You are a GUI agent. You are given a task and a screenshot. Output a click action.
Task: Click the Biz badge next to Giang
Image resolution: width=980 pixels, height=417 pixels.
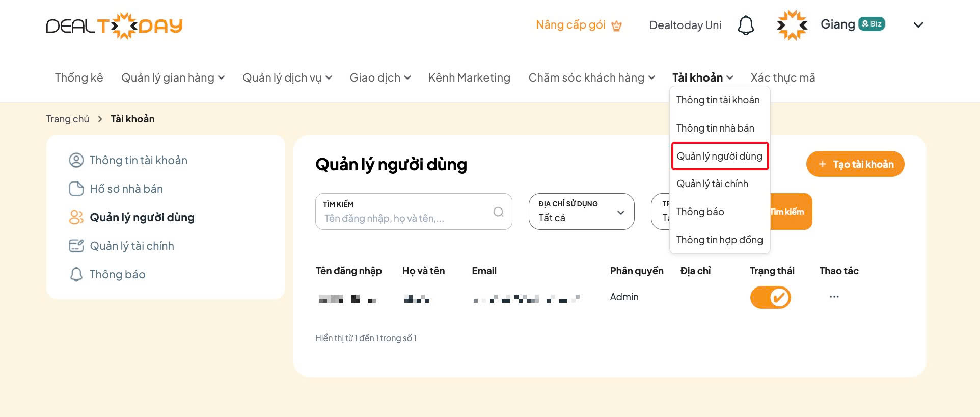[x=872, y=24]
